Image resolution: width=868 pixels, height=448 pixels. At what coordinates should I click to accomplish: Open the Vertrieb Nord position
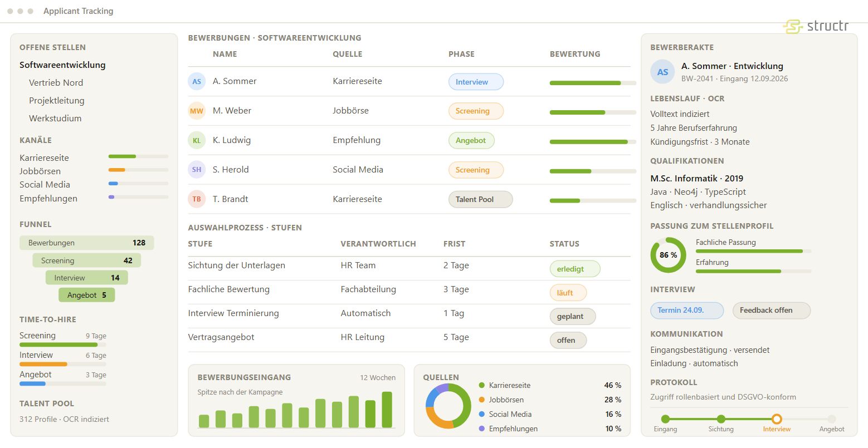(x=56, y=83)
